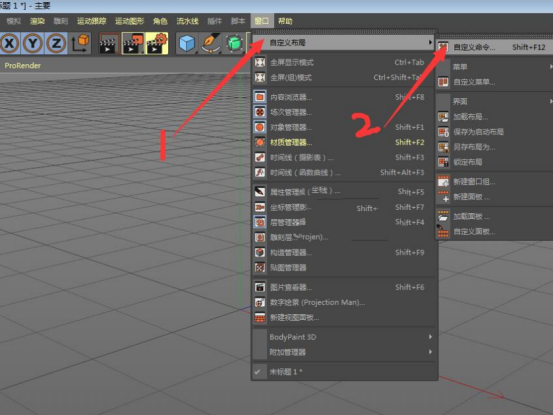Click the coordinate system cube icon
The height and width of the screenshot is (415, 553).
pos(81,43)
